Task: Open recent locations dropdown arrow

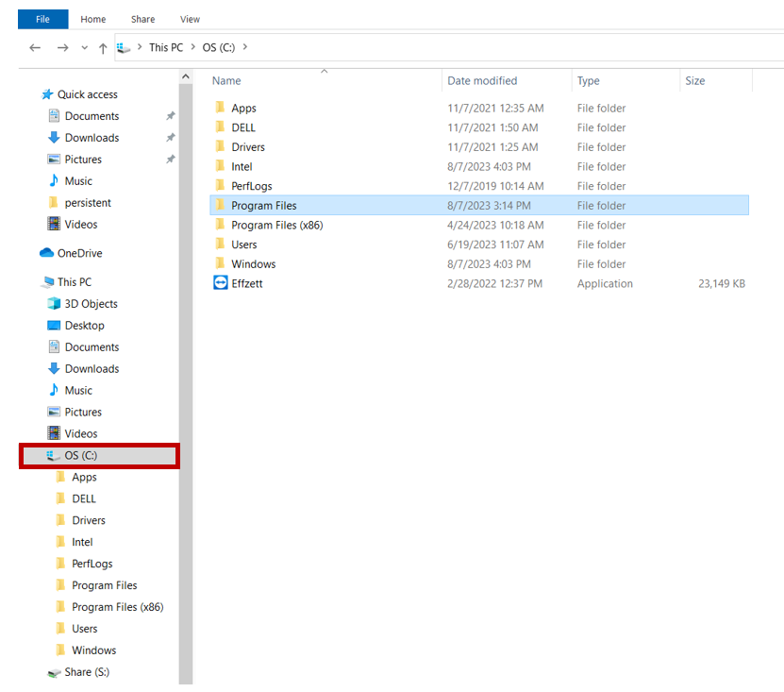Action: [84, 48]
